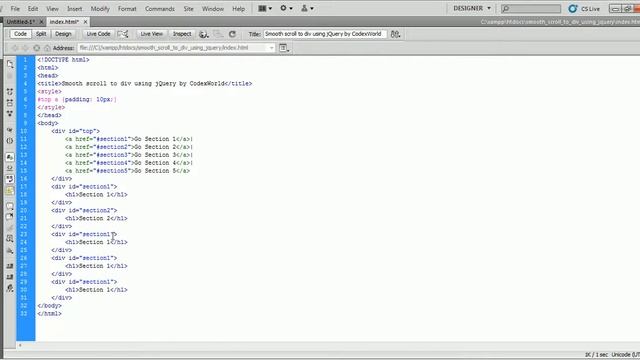640x360 pixels.
Task: Open the Visual Aids toolbar menu
Action: (x=218, y=34)
